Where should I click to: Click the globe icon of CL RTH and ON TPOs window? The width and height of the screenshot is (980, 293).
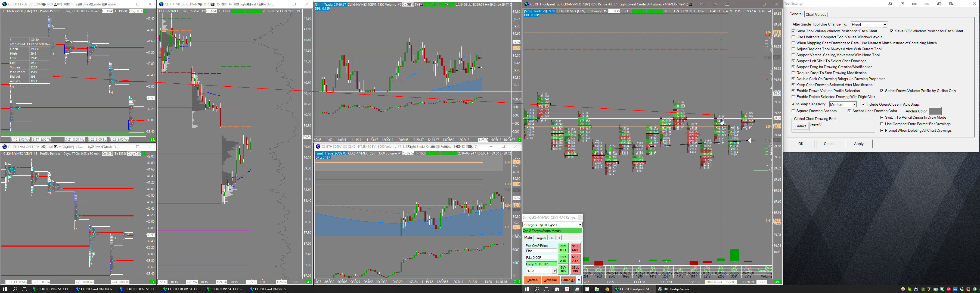[x=5, y=147]
